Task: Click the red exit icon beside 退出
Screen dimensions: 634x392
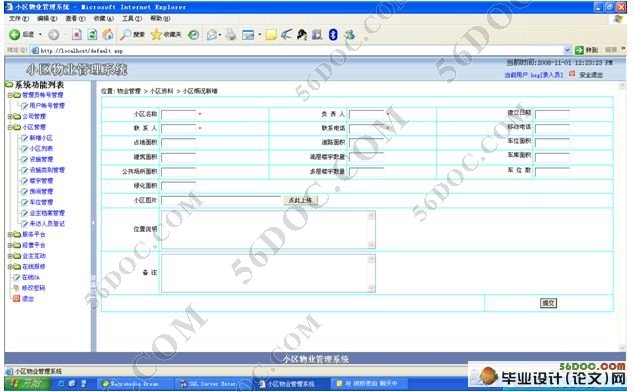Action: pyautogui.click(x=17, y=299)
